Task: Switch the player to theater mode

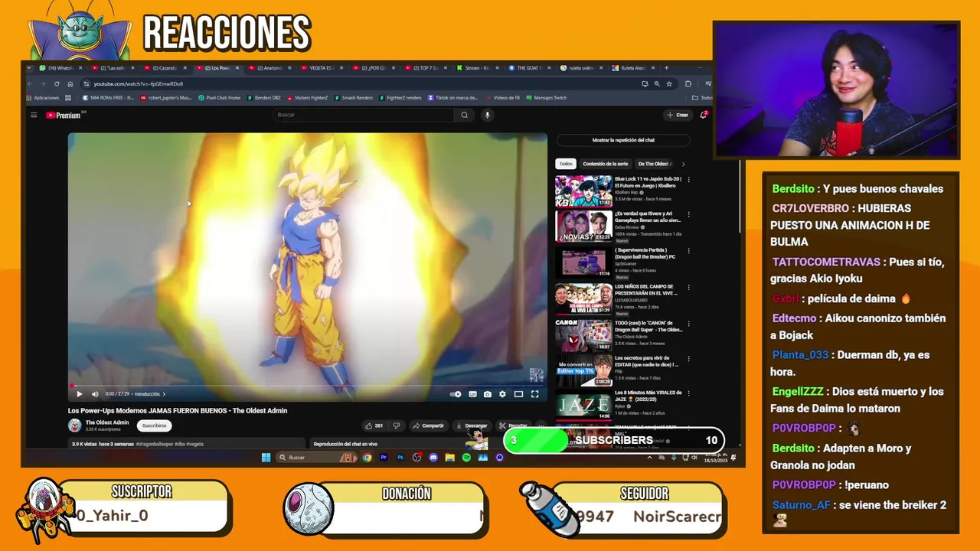Action: [518, 394]
